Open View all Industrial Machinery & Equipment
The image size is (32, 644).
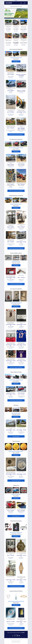tap(16, 248)
